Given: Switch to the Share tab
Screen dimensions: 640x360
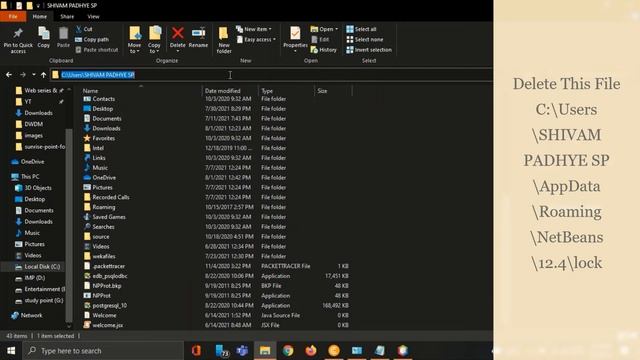Looking at the screenshot, I should tap(67, 17).
